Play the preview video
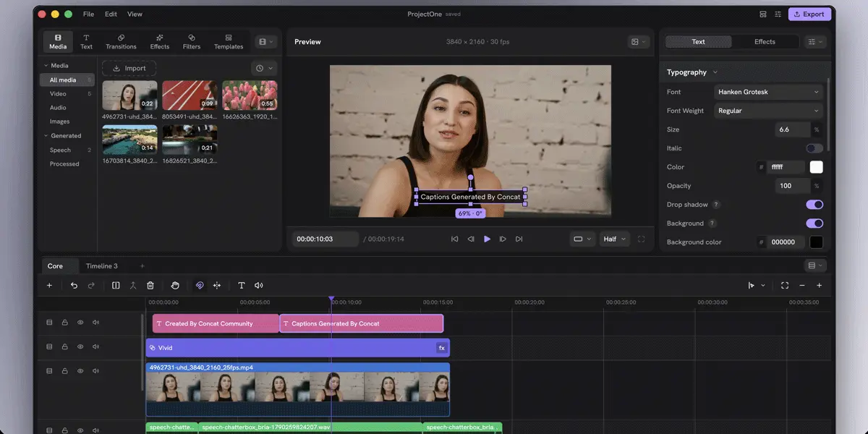Image resolution: width=868 pixels, height=434 pixels. [487, 239]
